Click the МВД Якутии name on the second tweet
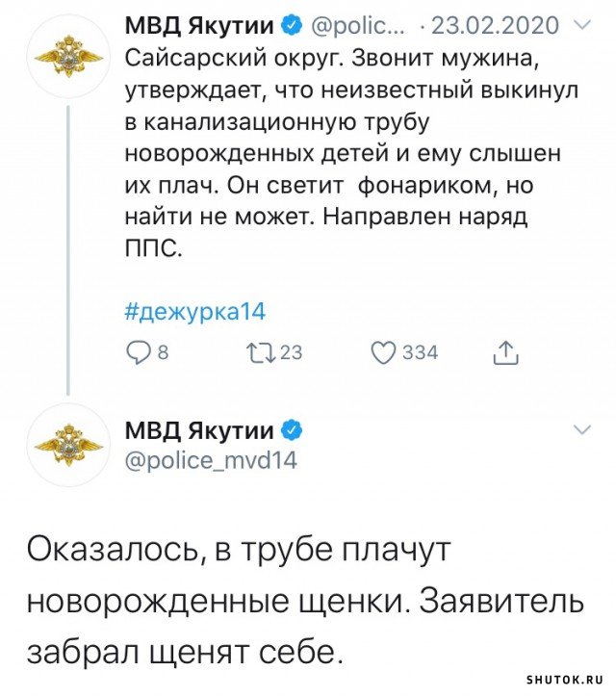Screen dimensions: 616x697 coord(199,430)
